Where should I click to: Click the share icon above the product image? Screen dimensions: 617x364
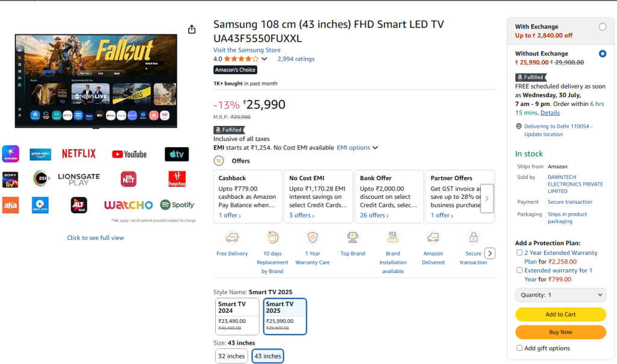click(x=191, y=28)
